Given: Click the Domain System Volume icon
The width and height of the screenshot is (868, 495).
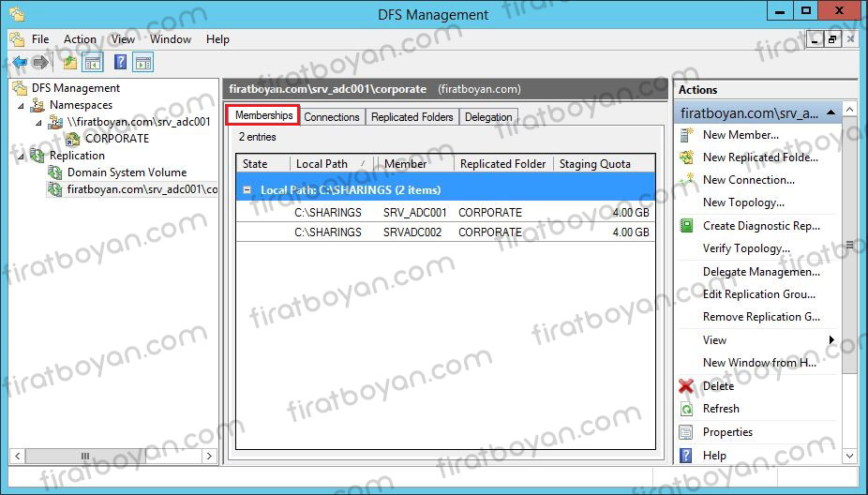Looking at the screenshot, I should (55, 172).
